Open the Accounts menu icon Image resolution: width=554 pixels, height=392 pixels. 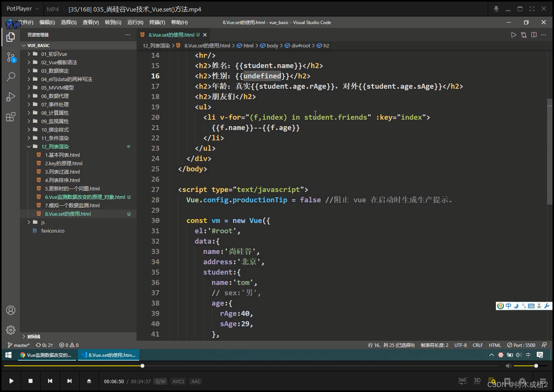pyautogui.click(x=11, y=310)
